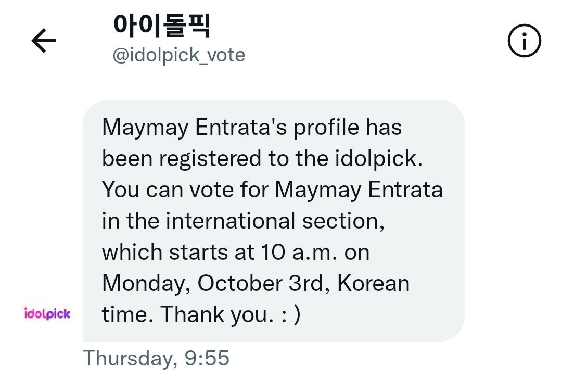
Task: Click the "Monday, October 3rd, Korean" line
Action: point(256,283)
